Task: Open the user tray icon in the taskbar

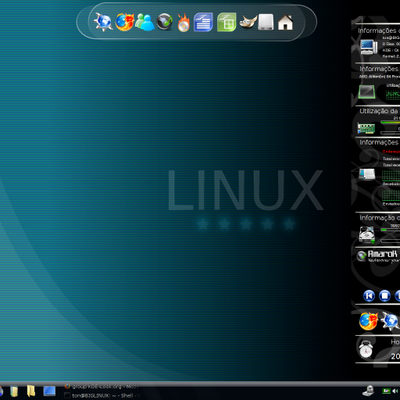Action: point(368,391)
